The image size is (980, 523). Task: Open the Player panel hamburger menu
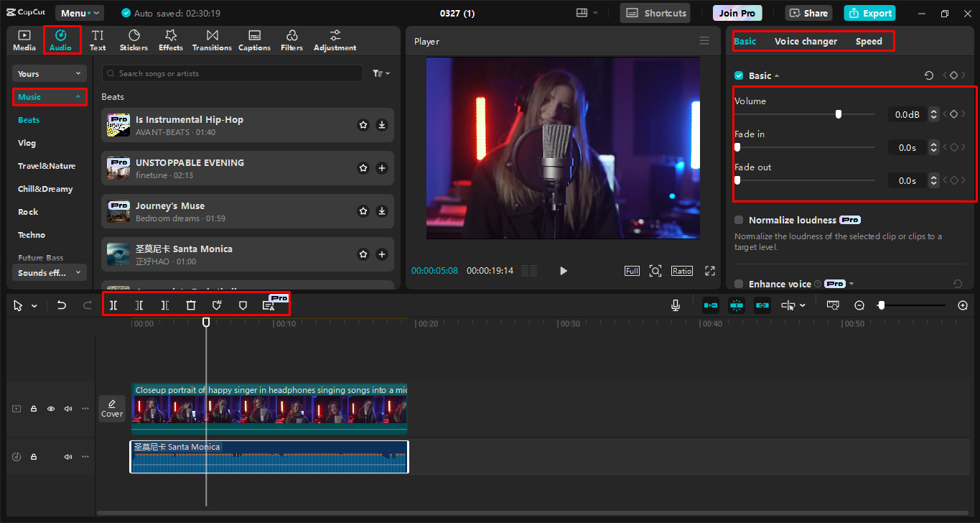[704, 41]
